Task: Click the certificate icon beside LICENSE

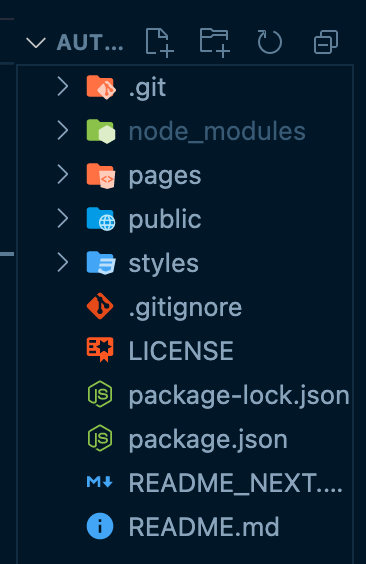Action: click(x=100, y=350)
